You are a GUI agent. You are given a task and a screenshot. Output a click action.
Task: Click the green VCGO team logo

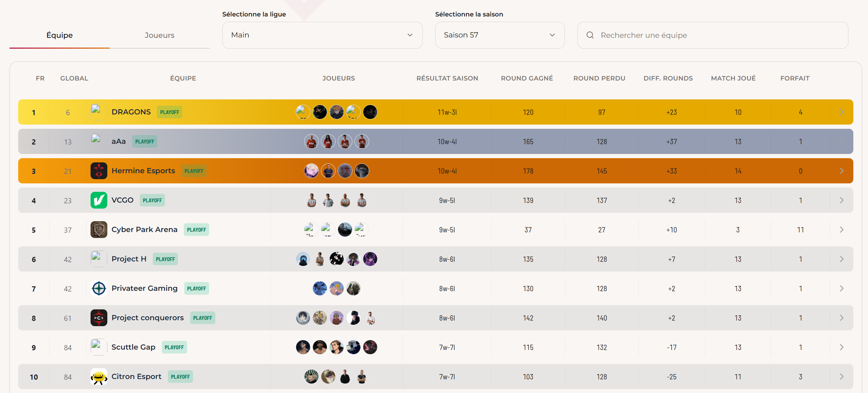click(99, 200)
